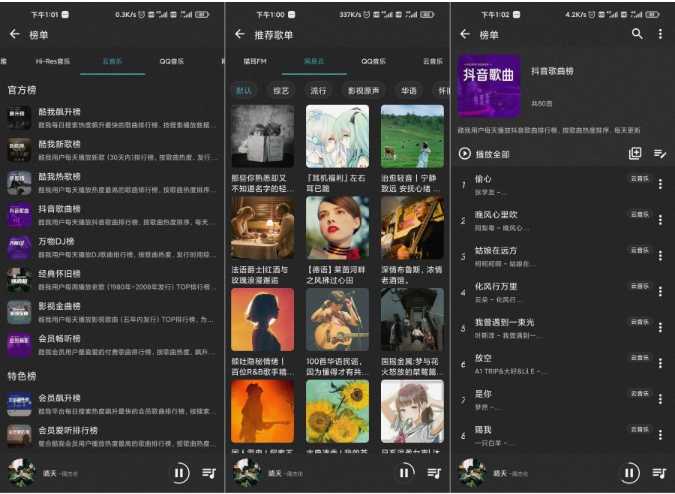Open more options for song 偷心
Image resolution: width=675 pixels, height=494 pixels.
point(660,184)
